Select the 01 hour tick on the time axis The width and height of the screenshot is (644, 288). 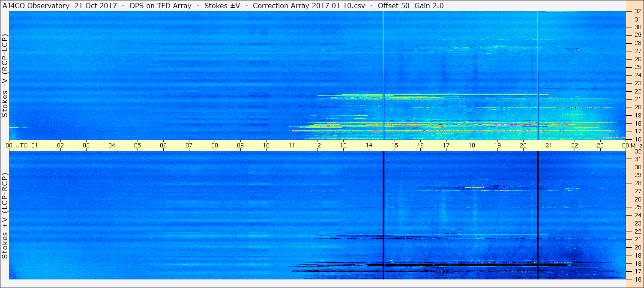tap(35, 145)
